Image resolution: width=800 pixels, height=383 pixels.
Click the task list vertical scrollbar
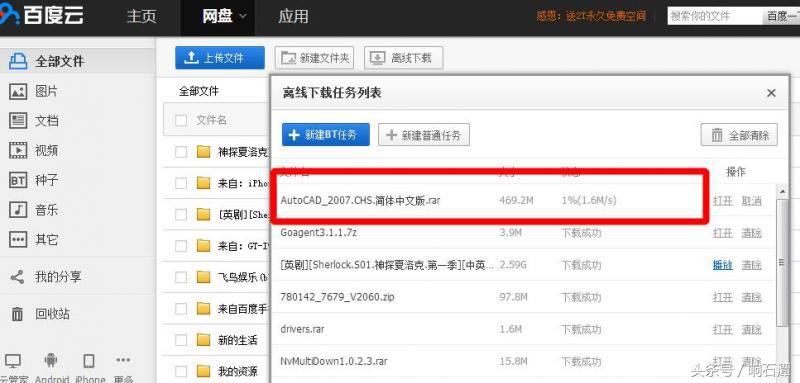781,262
